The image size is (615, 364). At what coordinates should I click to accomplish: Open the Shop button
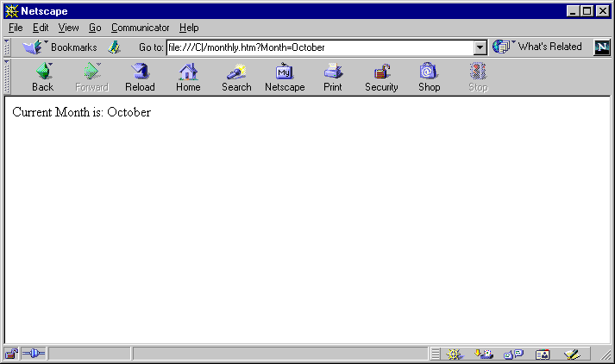tap(429, 78)
